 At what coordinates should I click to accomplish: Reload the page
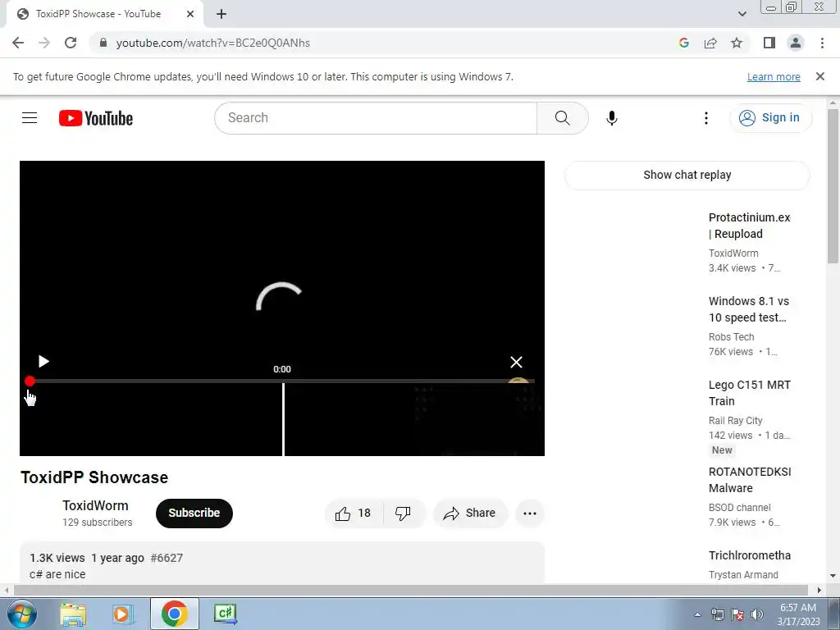(x=71, y=43)
